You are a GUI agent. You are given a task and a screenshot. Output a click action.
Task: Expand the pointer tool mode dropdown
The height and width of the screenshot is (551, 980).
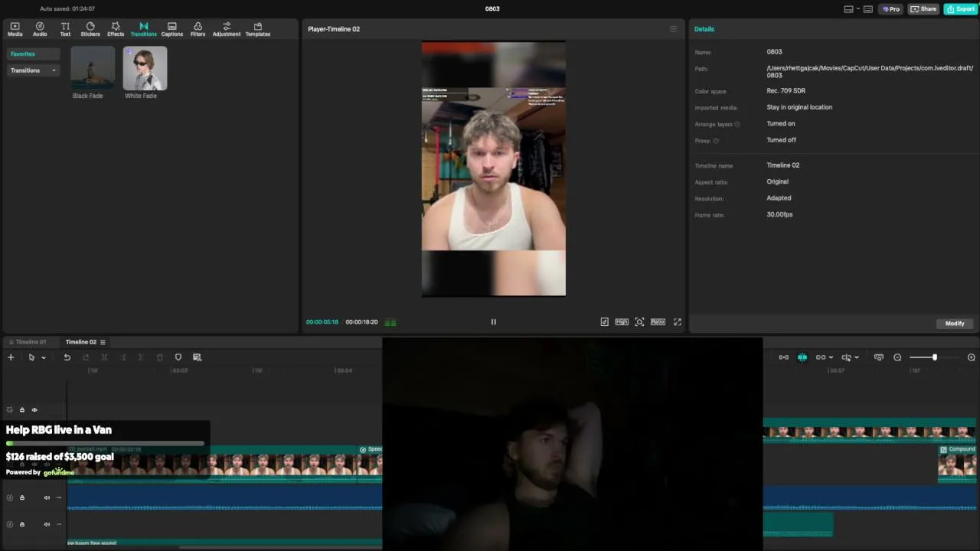pyautogui.click(x=44, y=357)
